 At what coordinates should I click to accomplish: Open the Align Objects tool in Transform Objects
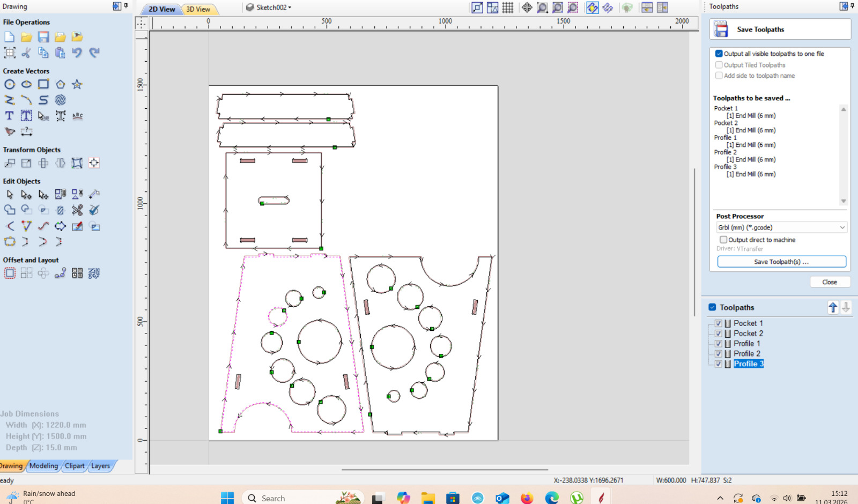click(94, 163)
